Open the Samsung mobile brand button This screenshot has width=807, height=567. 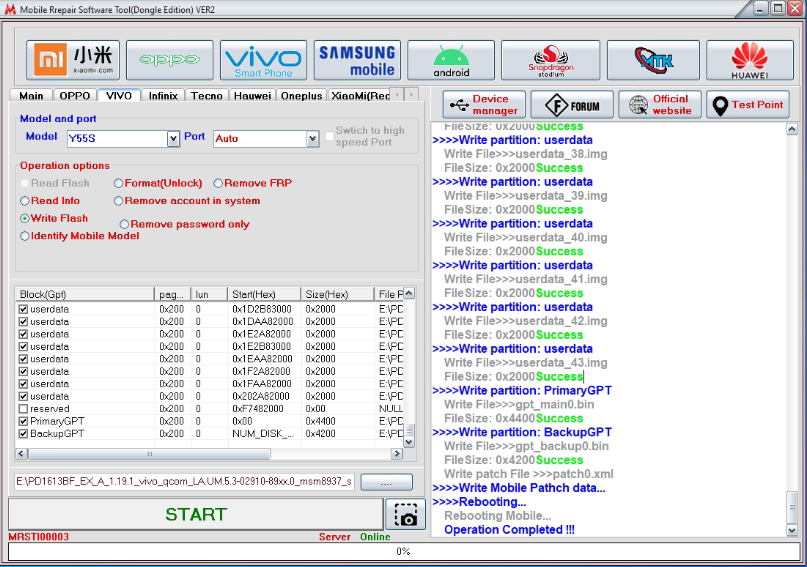click(357, 60)
